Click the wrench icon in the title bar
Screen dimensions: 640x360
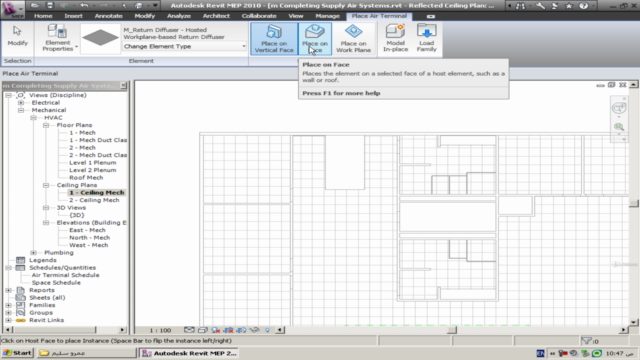(540, 6)
